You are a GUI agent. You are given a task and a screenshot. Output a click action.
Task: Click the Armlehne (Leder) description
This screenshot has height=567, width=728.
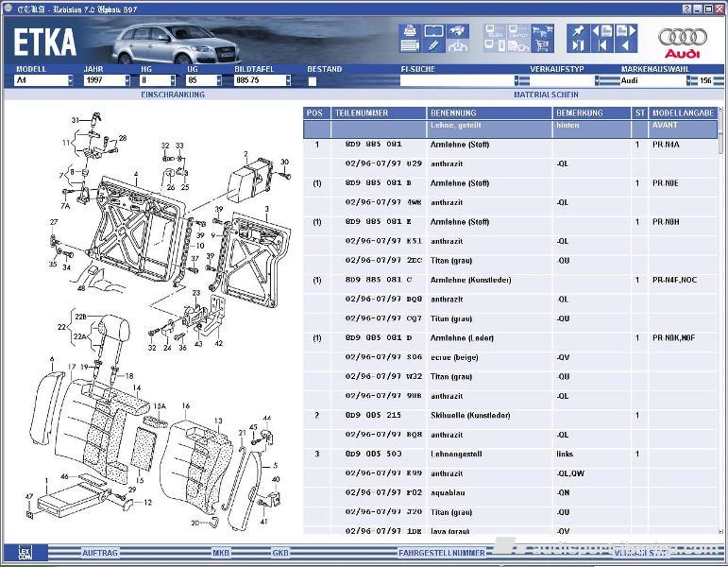coord(462,338)
